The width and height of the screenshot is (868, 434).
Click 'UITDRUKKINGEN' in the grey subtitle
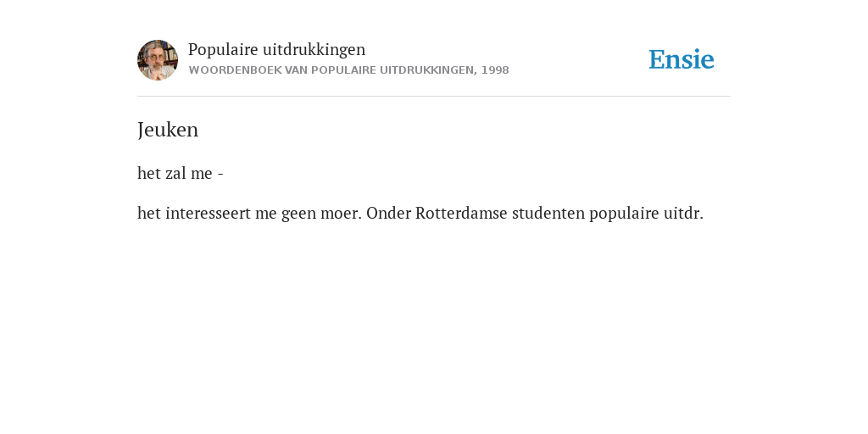click(x=428, y=70)
